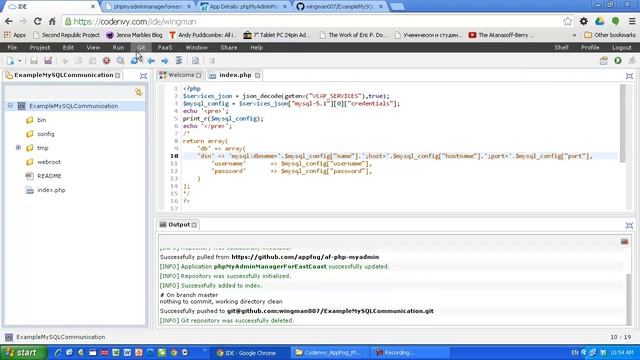Screen dimensions: 640x360
Task: Click the Shell link
Action: 561,47
